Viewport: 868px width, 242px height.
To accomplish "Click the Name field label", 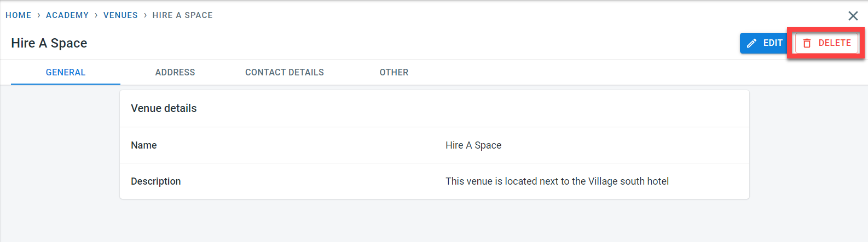I will pos(144,145).
